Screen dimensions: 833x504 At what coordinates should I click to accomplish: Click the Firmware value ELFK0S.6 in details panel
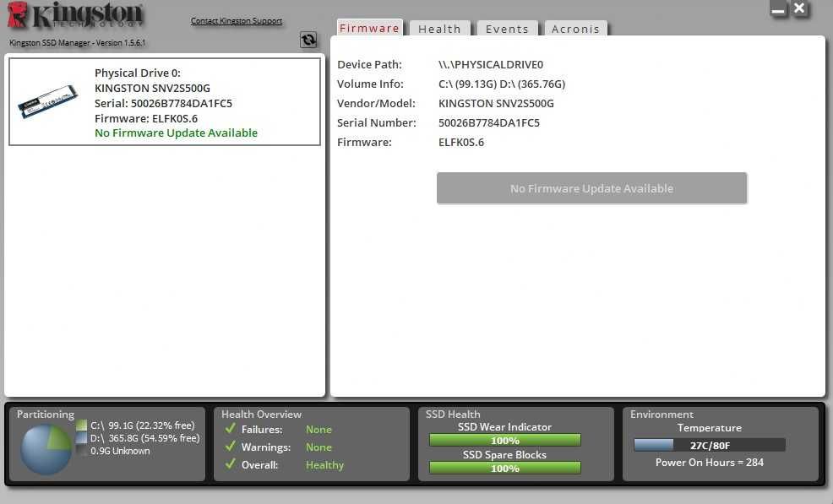[461, 143]
